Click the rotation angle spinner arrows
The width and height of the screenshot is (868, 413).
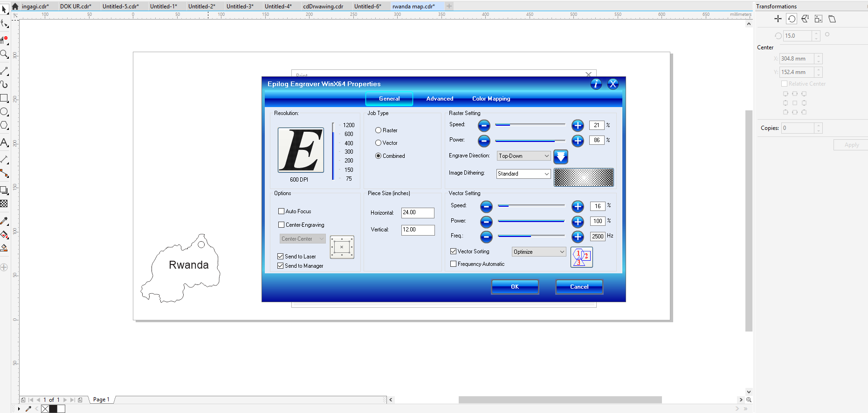[x=816, y=36]
